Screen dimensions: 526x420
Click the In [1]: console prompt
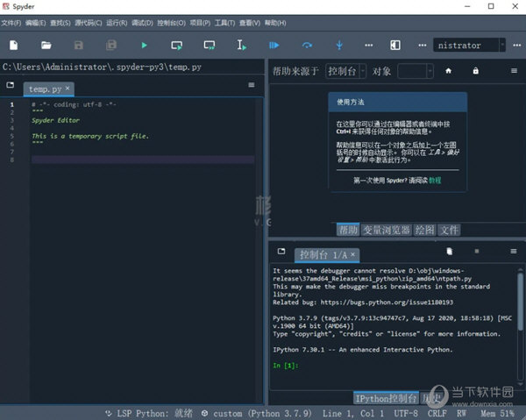tap(286, 366)
